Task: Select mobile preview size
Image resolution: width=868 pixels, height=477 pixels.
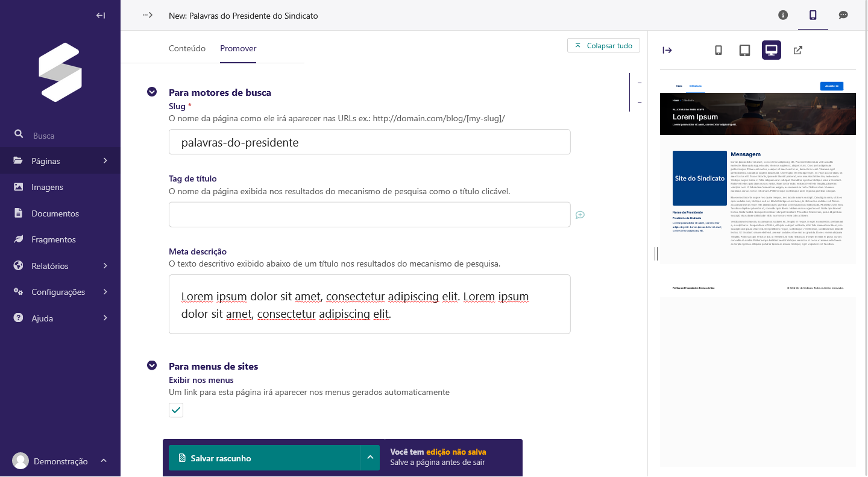Action: coord(718,51)
